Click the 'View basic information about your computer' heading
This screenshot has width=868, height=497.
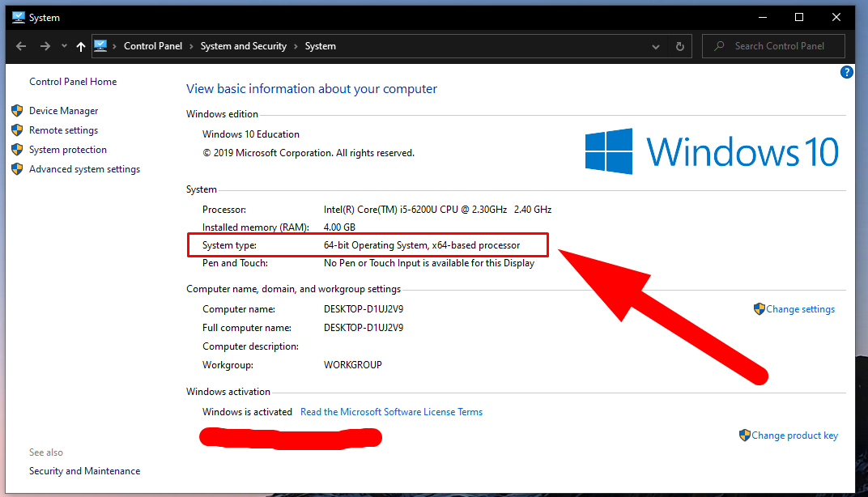(312, 88)
